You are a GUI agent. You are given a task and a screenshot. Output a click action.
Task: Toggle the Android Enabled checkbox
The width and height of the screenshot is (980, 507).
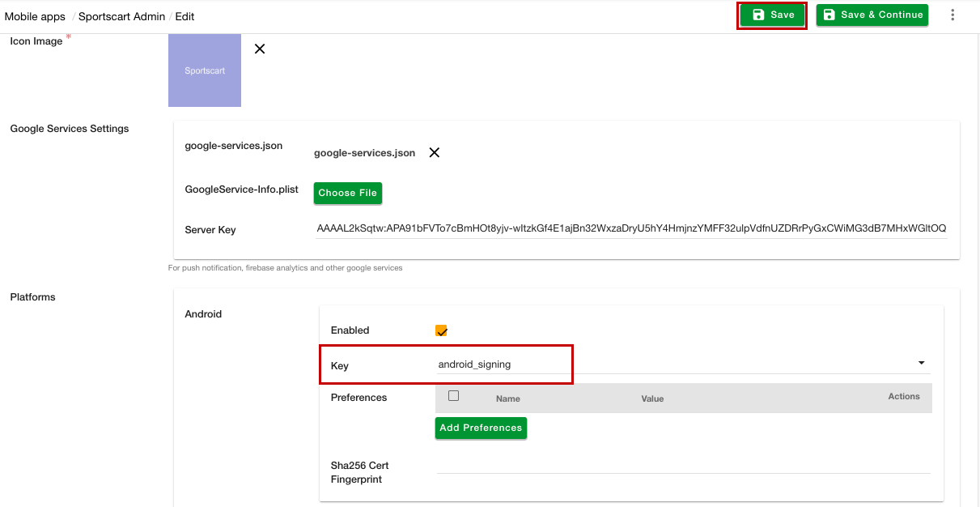pos(441,330)
